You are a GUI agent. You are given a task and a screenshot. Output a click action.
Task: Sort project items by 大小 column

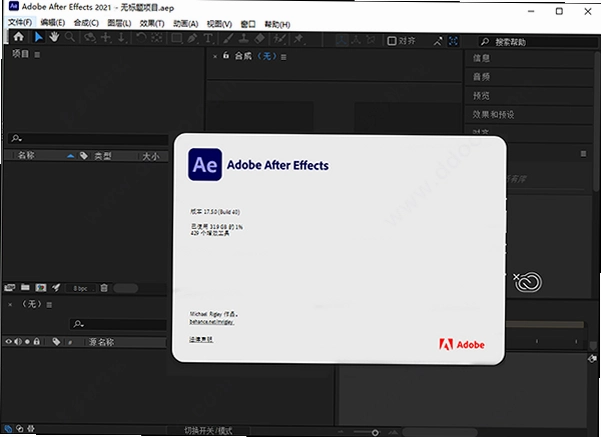click(x=151, y=156)
